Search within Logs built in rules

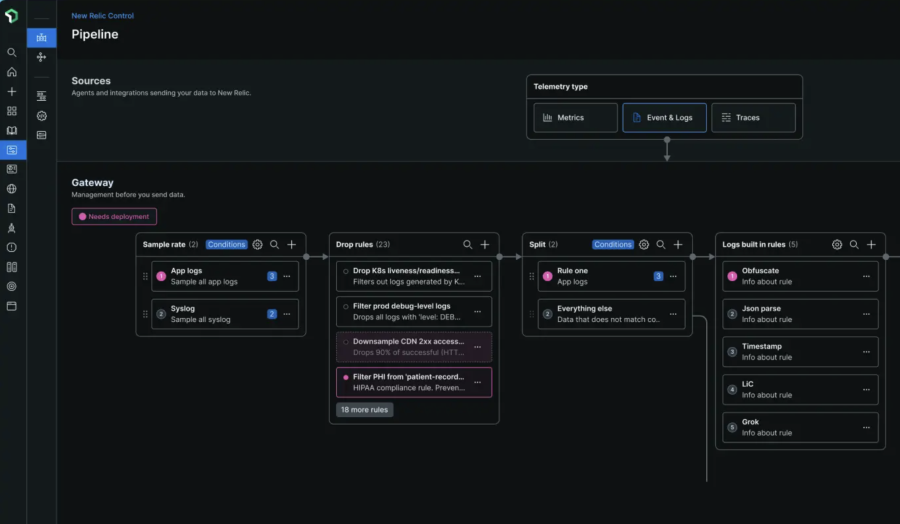(854, 244)
